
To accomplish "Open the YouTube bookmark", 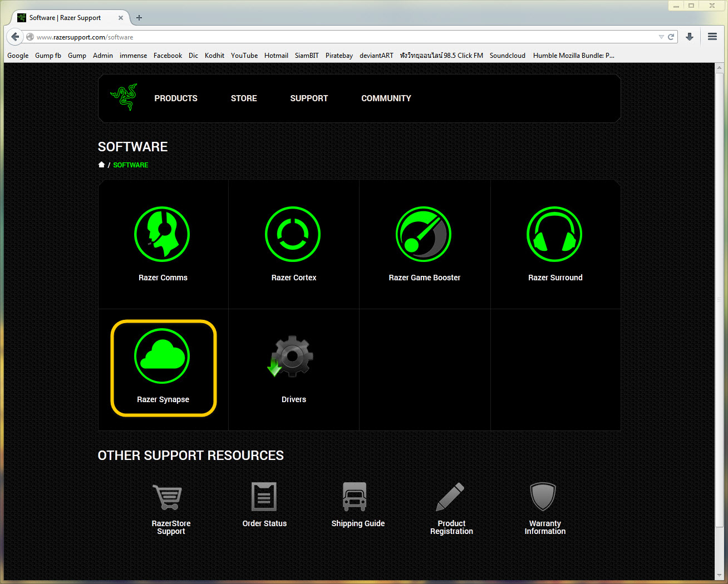I will 244,56.
